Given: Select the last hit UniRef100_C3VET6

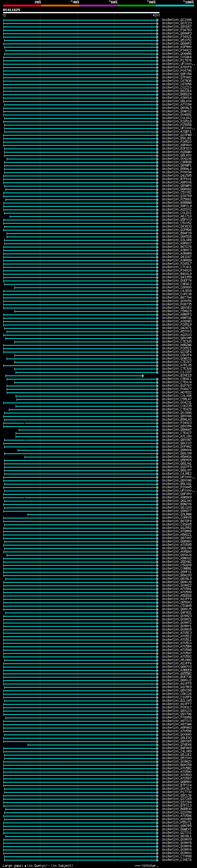Looking at the screenshot, I should click(177, 860).
